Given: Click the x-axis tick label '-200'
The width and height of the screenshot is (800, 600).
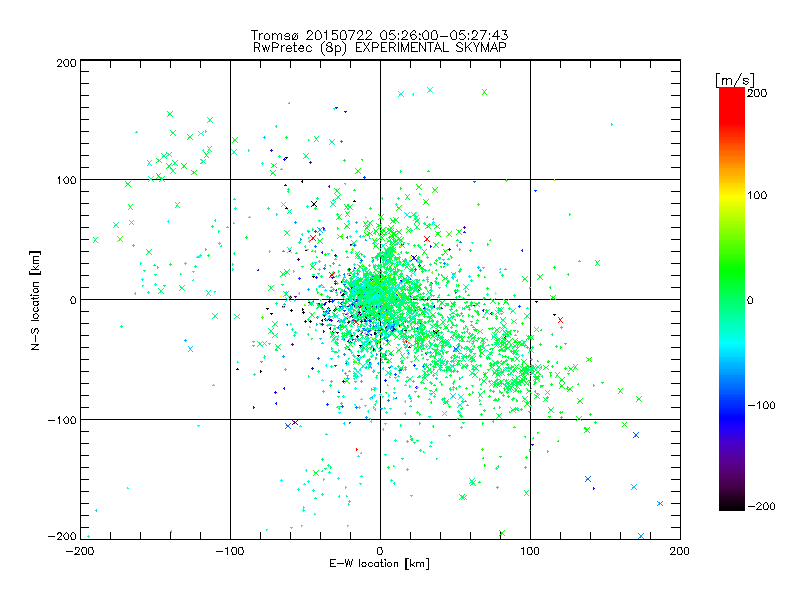Looking at the screenshot, I should [80, 551].
